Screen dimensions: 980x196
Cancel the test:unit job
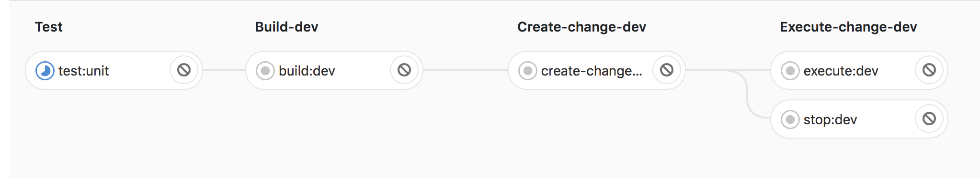pos(184,70)
